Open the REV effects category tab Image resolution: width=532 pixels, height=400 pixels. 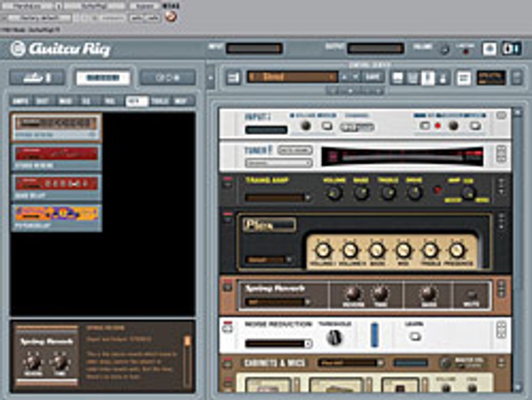(x=136, y=101)
